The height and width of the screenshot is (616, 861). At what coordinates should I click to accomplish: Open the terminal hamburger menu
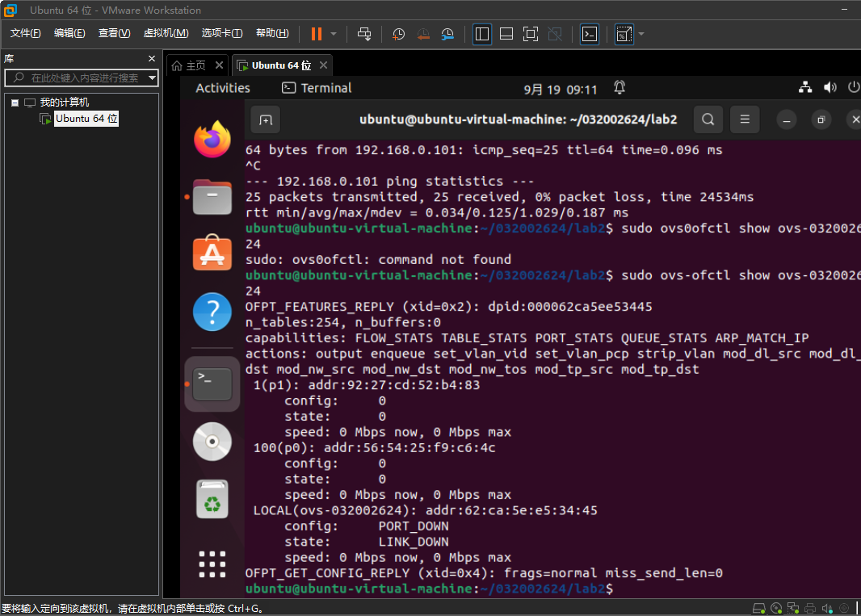745,119
